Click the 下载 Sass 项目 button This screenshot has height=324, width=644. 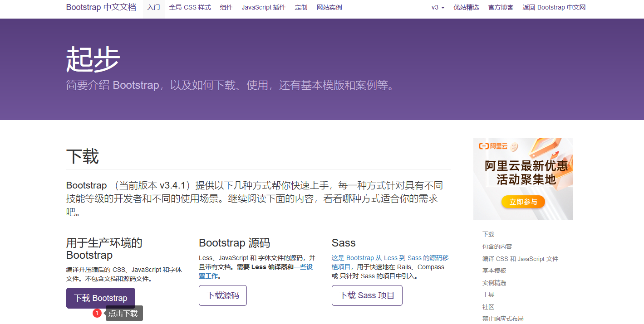click(367, 295)
